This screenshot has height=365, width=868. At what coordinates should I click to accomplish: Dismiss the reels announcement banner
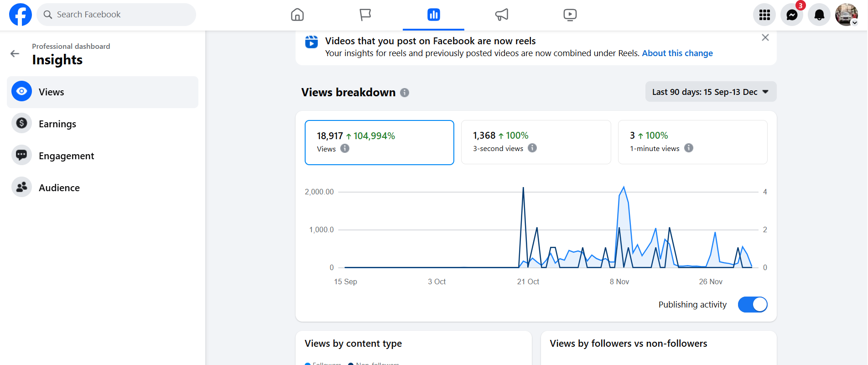[x=765, y=37]
